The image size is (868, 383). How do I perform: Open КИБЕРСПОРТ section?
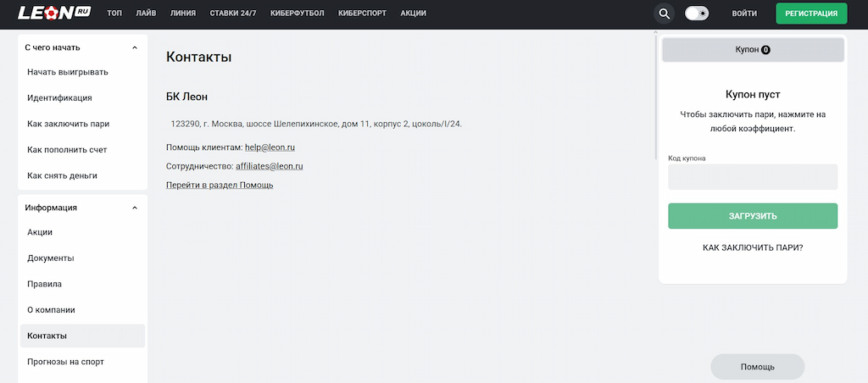coord(362,14)
